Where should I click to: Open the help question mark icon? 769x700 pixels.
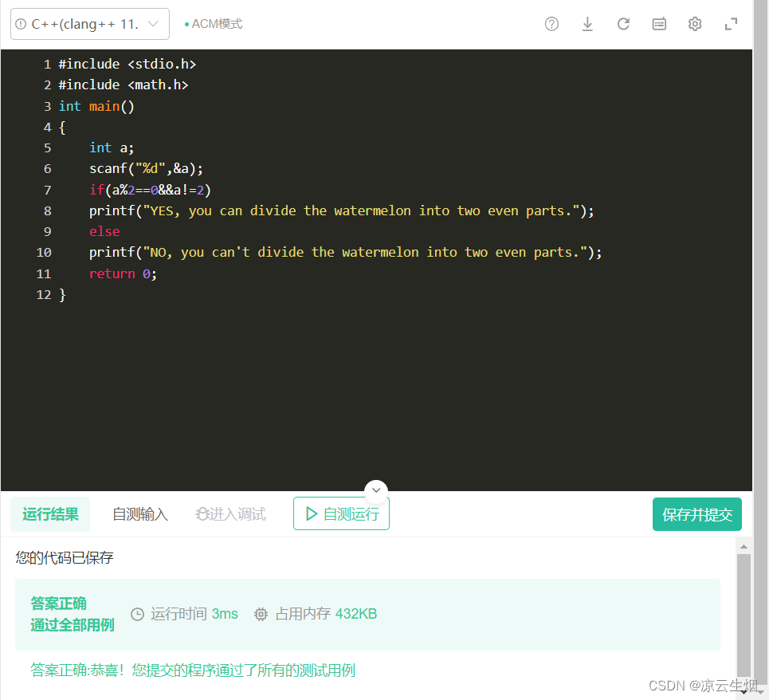[x=551, y=24]
